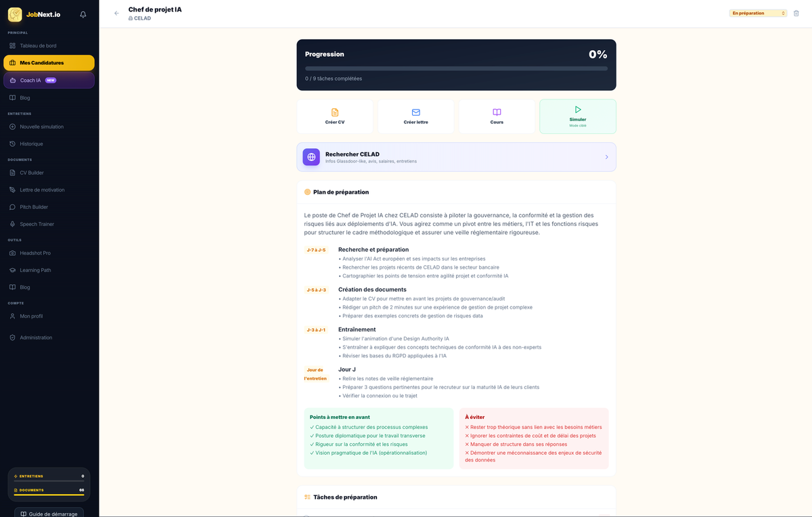812x517 pixels.
Task: Click the Entretiens usage bar
Action: click(x=49, y=481)
